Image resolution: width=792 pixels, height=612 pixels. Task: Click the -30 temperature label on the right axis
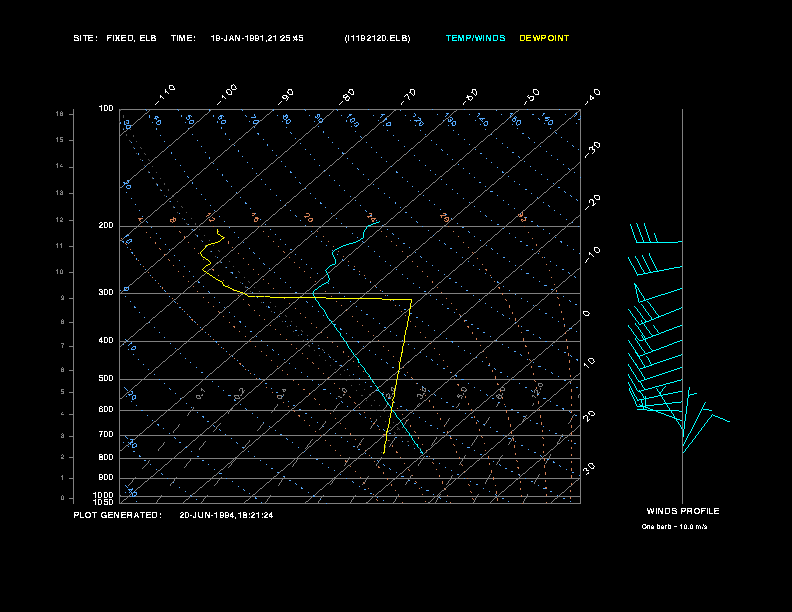tap(592, 150)
